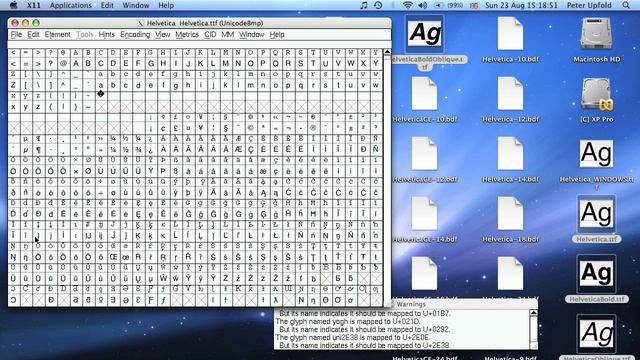Select the question mark glyph cell

pyautogui.click(x=51, y=64)
